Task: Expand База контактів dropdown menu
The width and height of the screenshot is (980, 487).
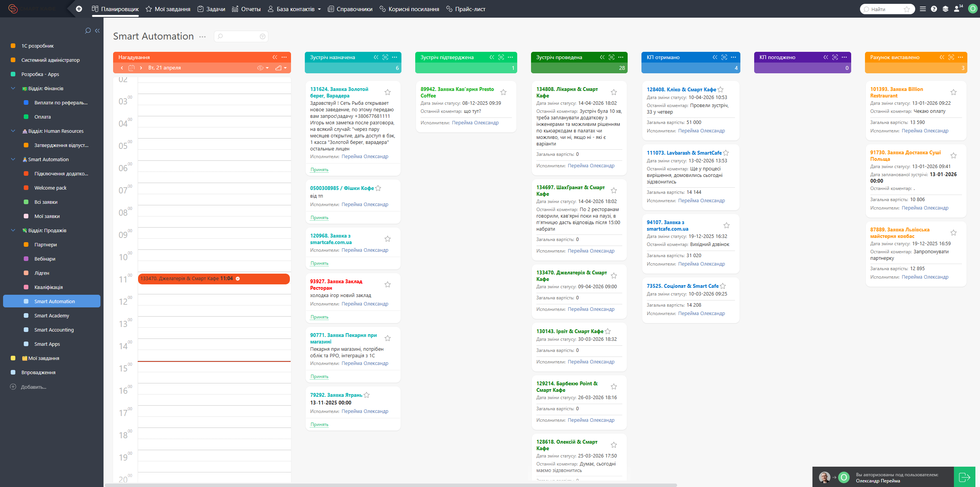Action: [319, 9]
